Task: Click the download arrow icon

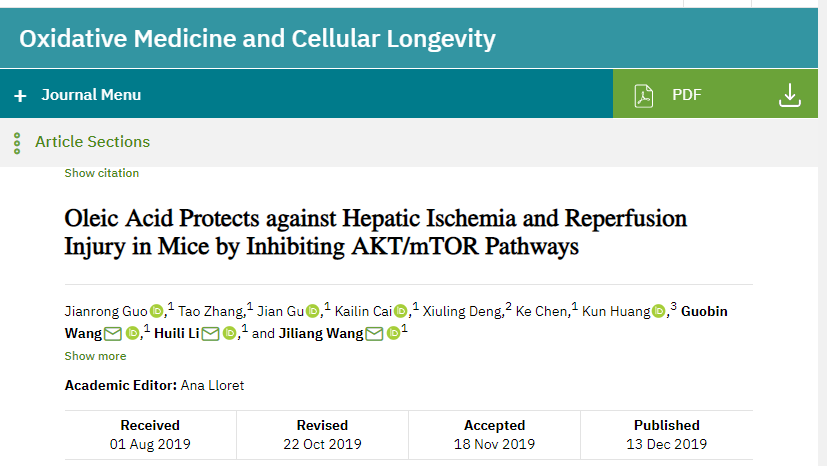Action: [790, 95]
